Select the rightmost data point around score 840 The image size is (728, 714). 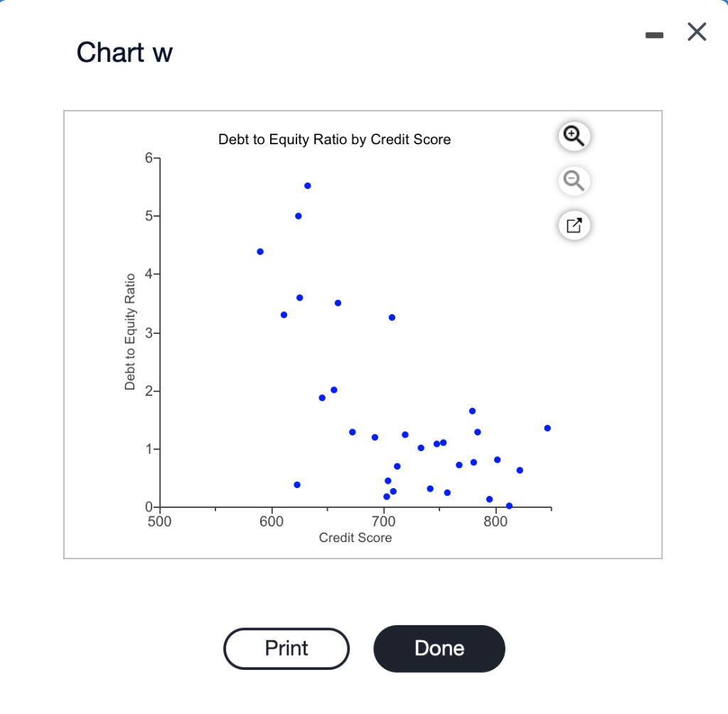[547, 428]
